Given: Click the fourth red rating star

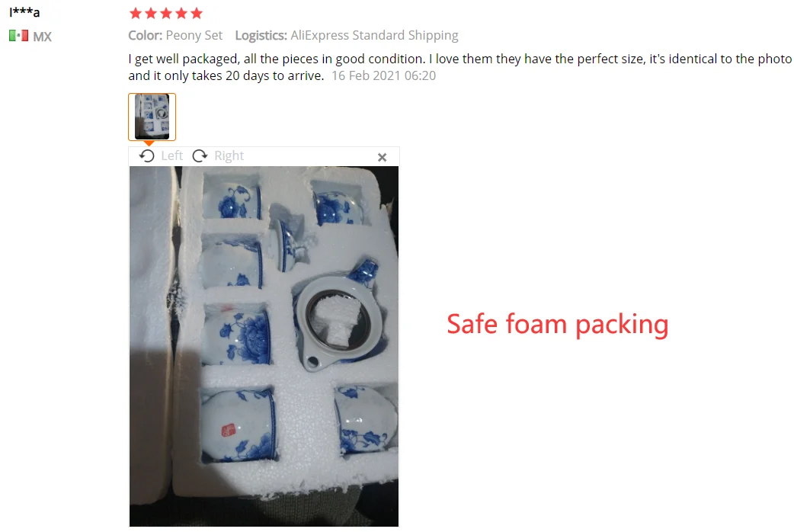Looking at the screenshot, I should click(181, 13).
